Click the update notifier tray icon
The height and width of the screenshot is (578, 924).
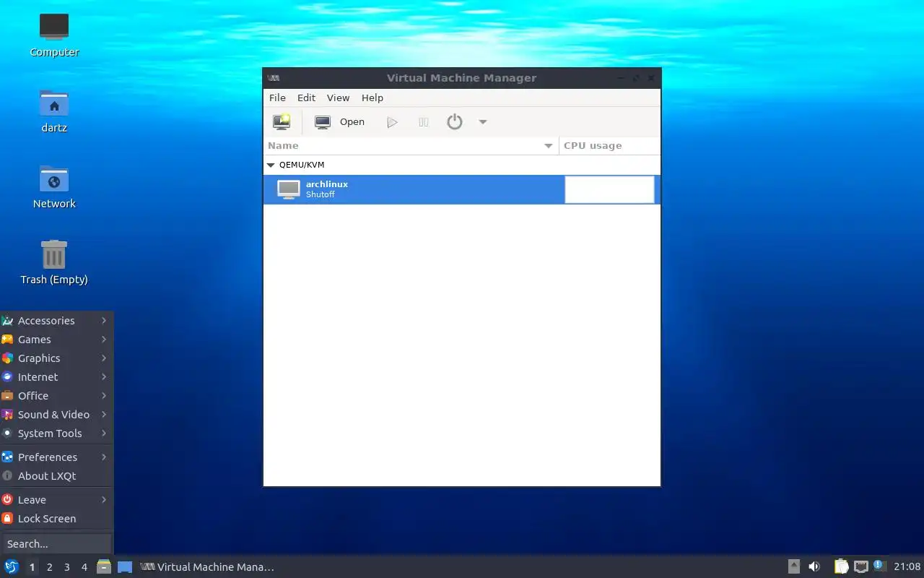point(879,566)
